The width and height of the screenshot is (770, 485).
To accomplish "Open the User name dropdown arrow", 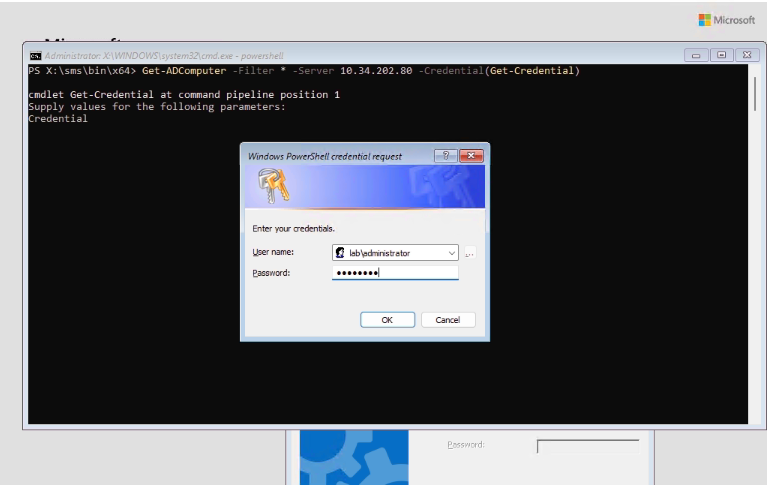I will [x=451, y=253].
